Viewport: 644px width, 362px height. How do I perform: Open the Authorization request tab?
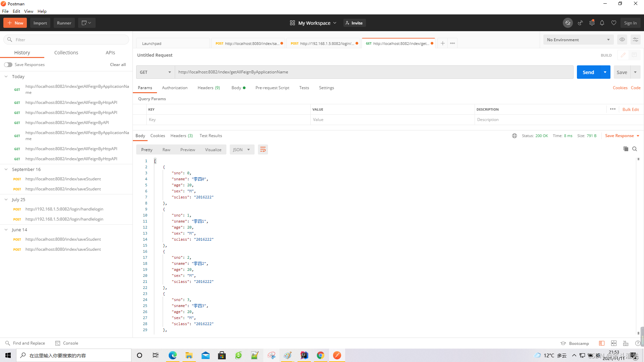pos(174,88)
